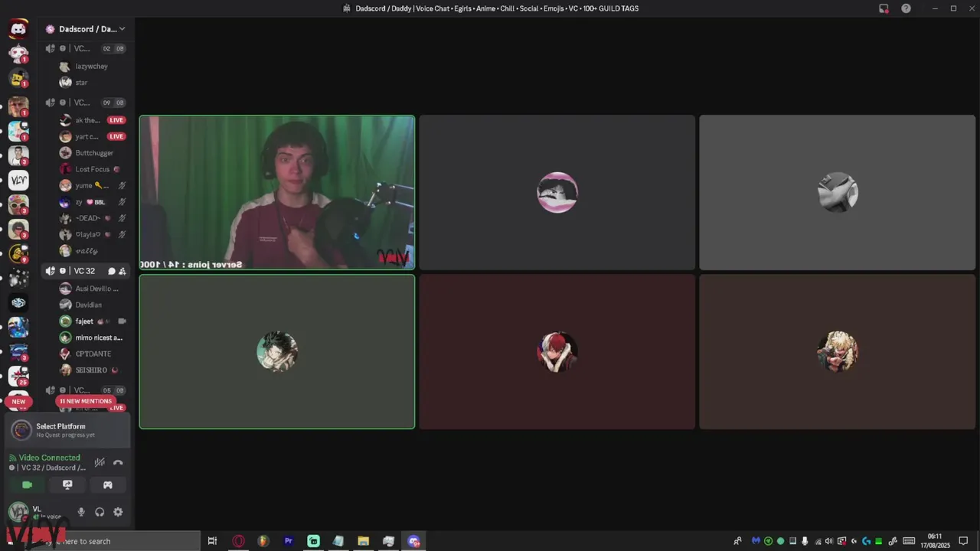Start an activity with controller icon
Screen dimensions: 980x551
(x=108, y=484)
